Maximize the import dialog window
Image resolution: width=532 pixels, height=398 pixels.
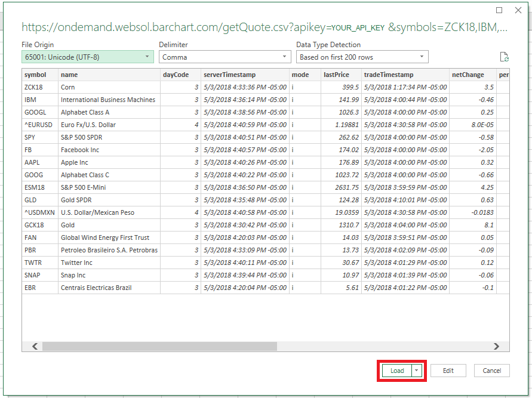pos(499,10)
